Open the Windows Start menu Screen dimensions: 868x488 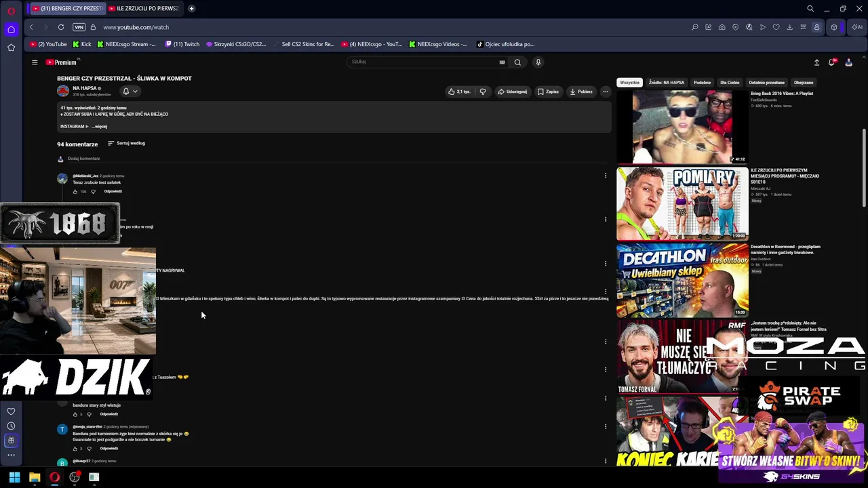(x=14, y=477)
